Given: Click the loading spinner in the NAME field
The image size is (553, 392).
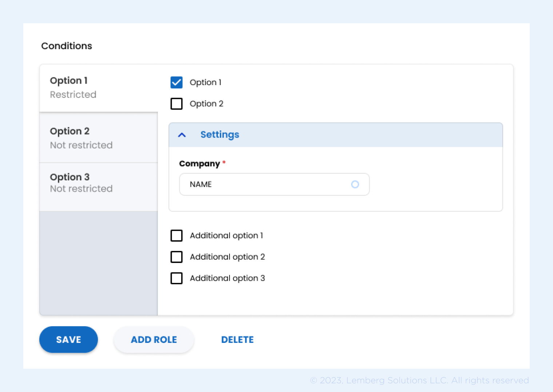Looking at the screenshot, I should pos(355,184).
